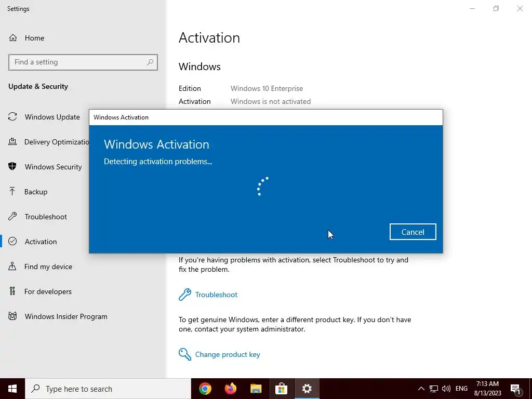Click the taskbar Type here to search box
The image size is (532, 399).
click(x=108, y=389)
